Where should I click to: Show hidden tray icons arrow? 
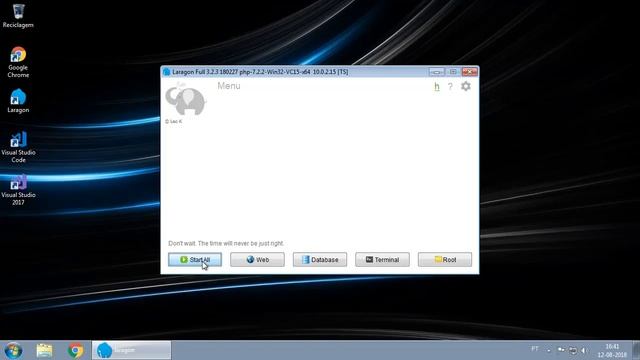pos(549,351)
